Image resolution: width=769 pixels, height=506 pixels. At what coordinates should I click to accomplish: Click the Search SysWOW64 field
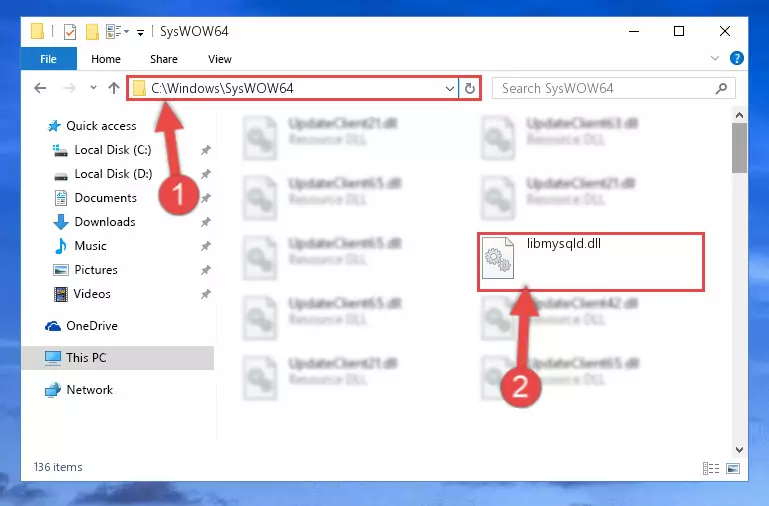pos(614,89)
